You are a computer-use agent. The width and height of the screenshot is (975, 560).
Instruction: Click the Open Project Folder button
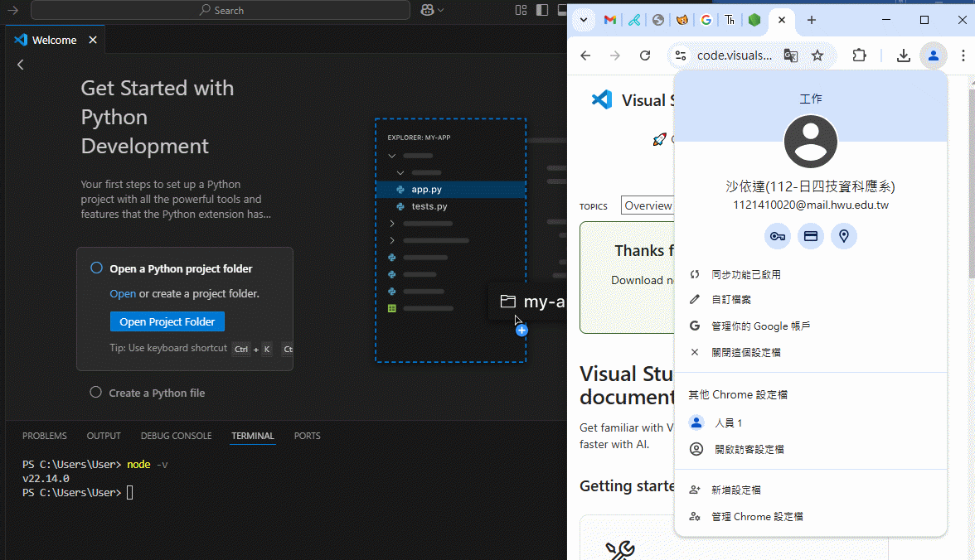[167, 321]
